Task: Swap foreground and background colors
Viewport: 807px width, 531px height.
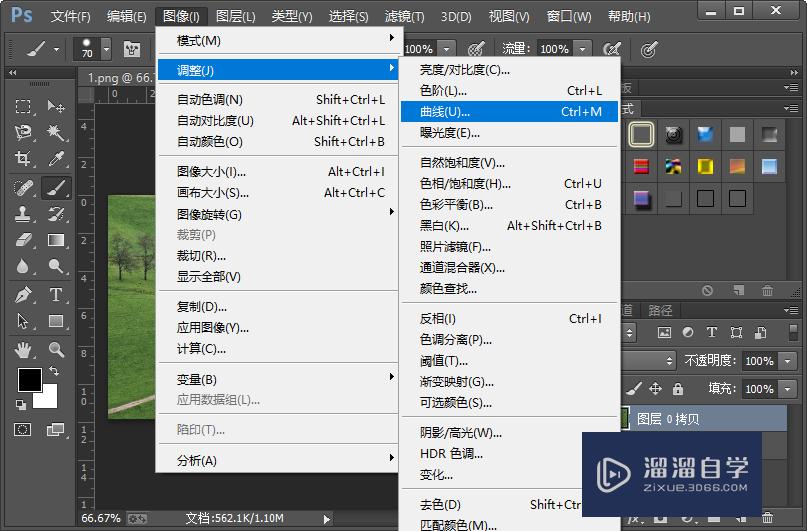Action: pos(54,370)
